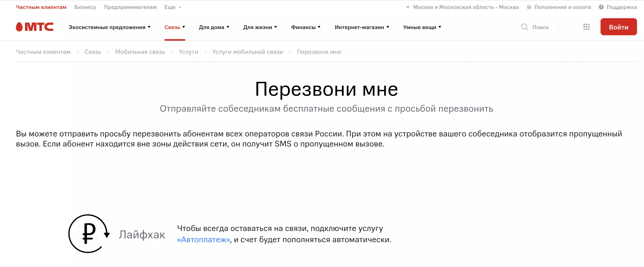
Task: Expand Экосистемные предложения menu
Action: coord(109,27)
